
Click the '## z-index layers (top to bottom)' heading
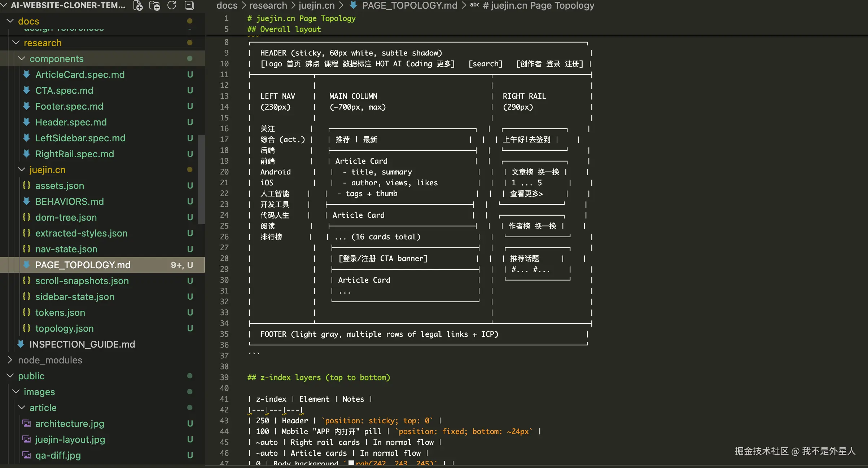tap(319, 377)
